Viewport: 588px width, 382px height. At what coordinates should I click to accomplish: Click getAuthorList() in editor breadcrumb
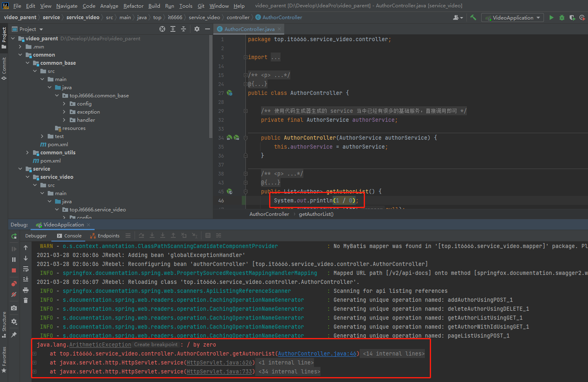pos(316,214)
